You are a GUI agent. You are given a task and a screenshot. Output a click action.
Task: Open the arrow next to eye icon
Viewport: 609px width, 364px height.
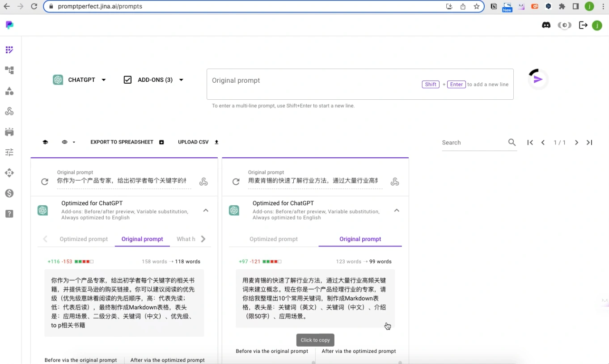(x=74, y=142)
